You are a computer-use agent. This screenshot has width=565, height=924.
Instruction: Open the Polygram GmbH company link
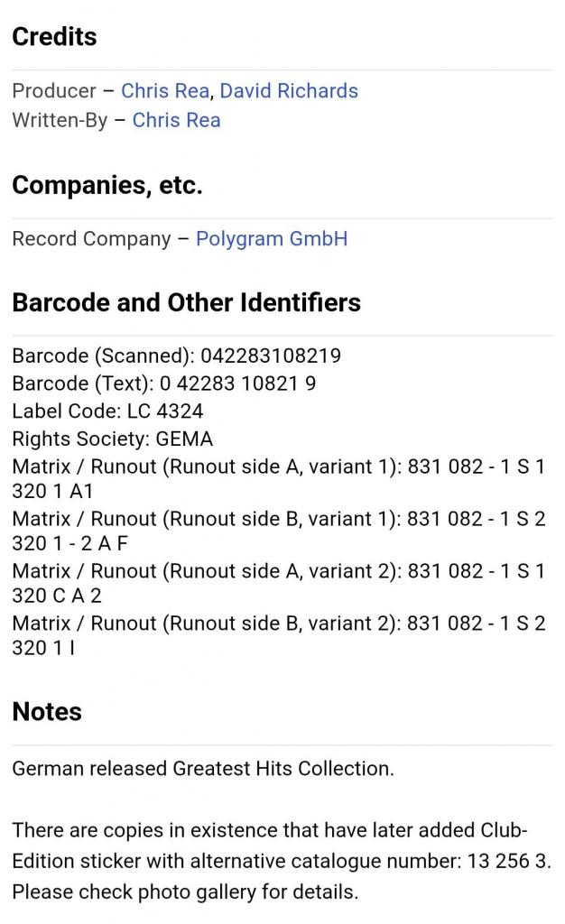pyautogui.click(x=271, y=239)
